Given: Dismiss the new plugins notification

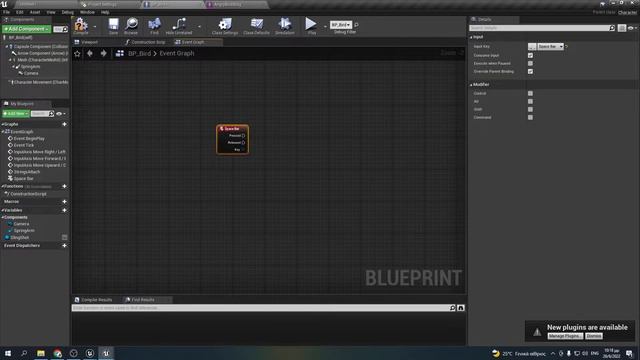Looking at the screenshot, I should 593,336.
